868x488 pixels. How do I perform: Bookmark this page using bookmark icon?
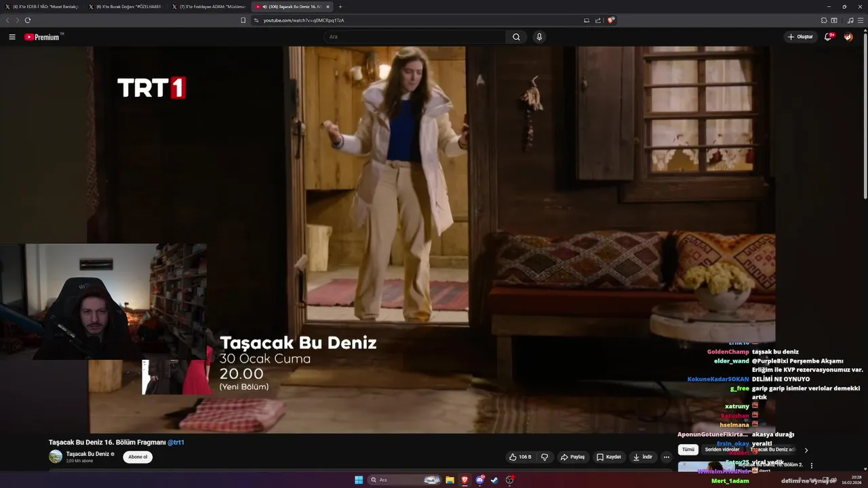pos(243,20)
